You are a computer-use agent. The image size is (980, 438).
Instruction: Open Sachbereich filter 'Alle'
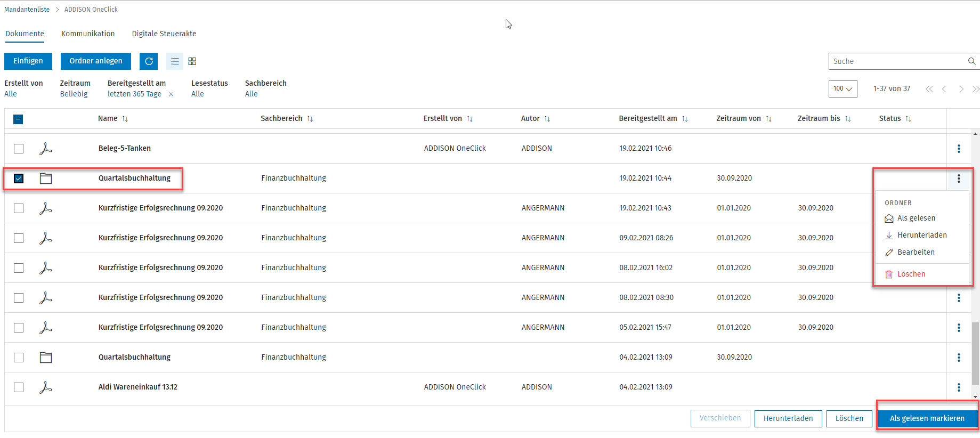pyautogui.click(x=251, y=94)
